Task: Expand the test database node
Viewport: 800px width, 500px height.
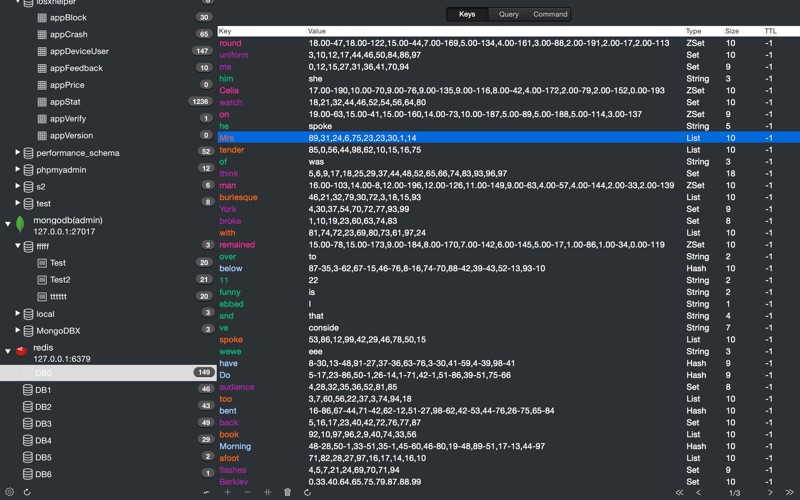Action: click(17, 203)
